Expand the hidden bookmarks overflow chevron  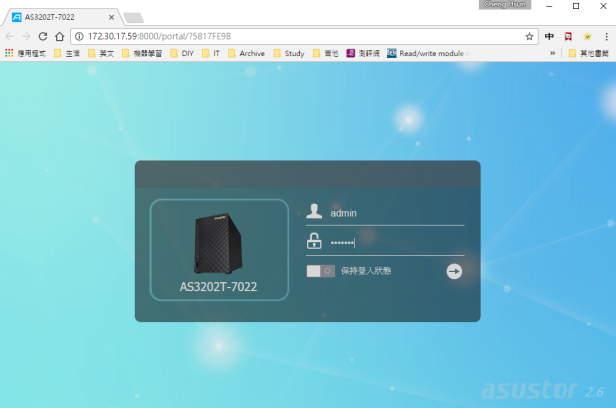tap(553, 53)
